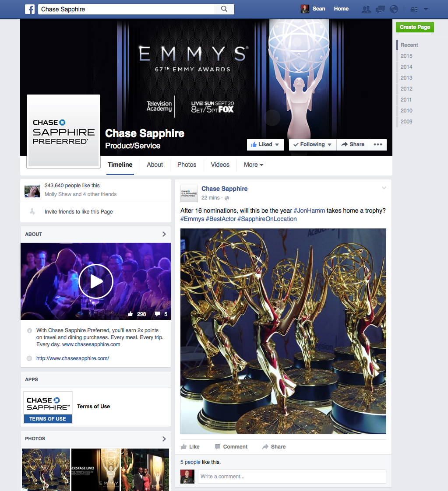
Task: Open the #SapphireOnLocation hashtag link
Action: tap(267, 219)
